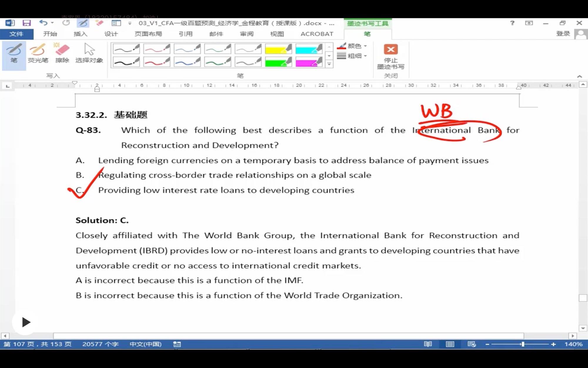Switch to the 审阅 (Review) ribbon tab
The width and height of the screenshot is (588, 368).
coord(247,34)
